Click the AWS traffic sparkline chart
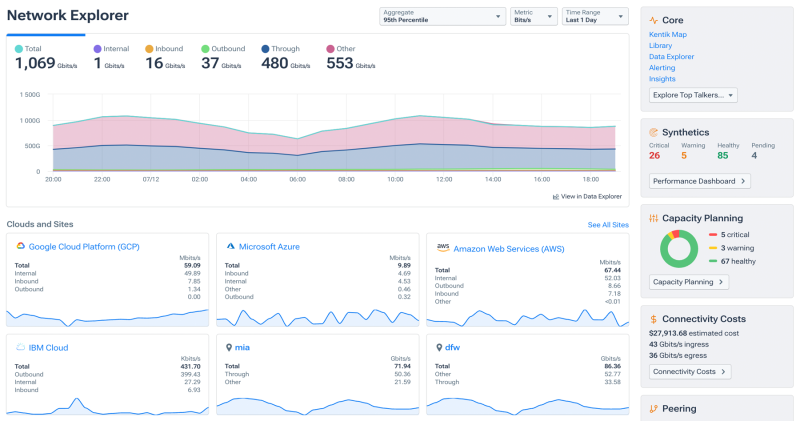Screen dimensions: 800x421 pyautogui.click(x=528, y=317)
